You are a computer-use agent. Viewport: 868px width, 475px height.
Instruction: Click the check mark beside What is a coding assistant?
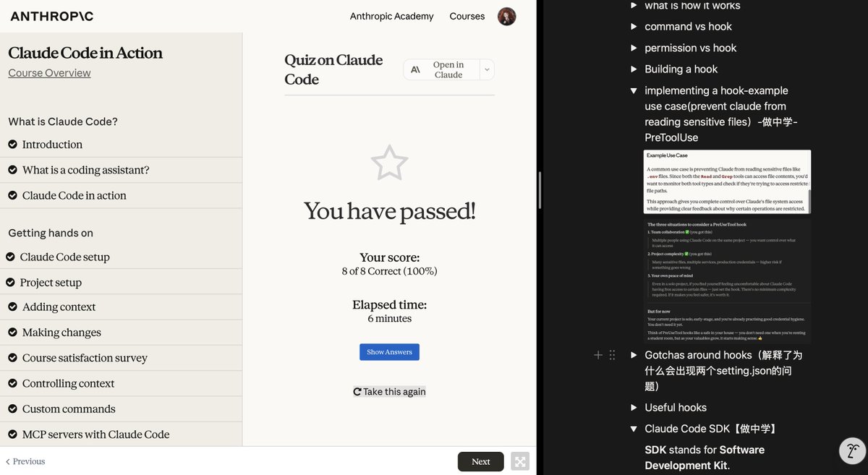coord(12,170)
